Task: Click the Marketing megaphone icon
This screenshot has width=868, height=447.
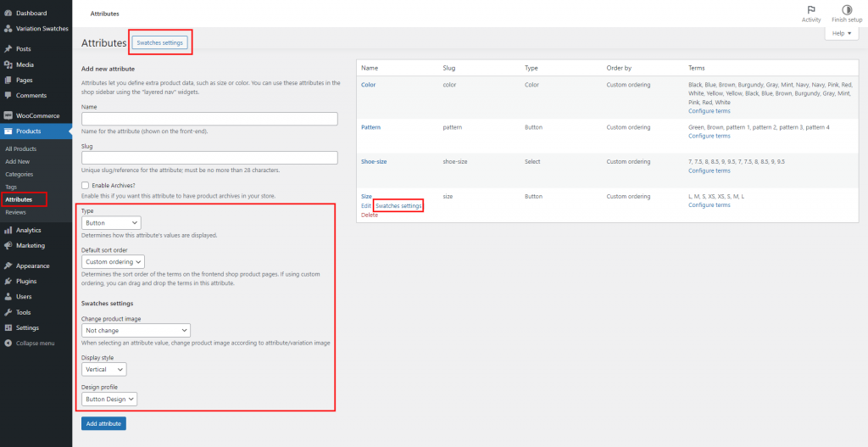Action: tap(8, 245)
